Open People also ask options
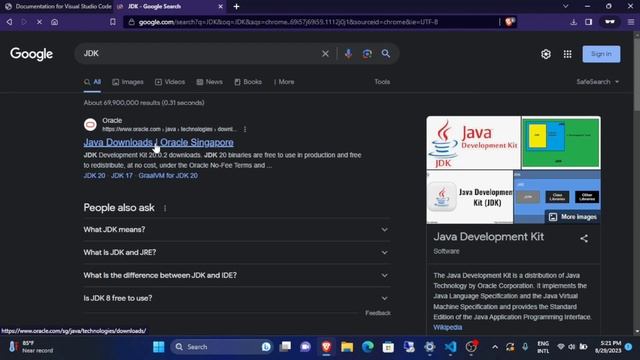Screen dimensions: 640x360 (x=165, y=208)
